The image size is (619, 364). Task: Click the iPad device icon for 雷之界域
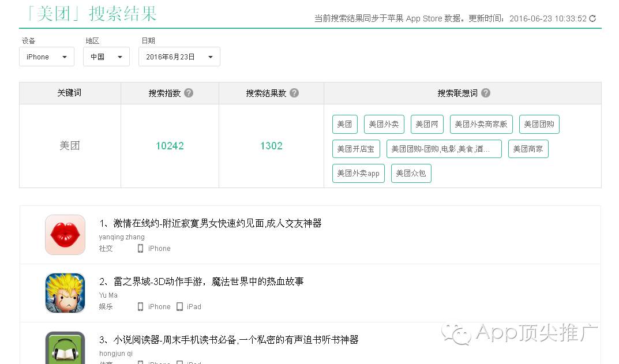179,307
